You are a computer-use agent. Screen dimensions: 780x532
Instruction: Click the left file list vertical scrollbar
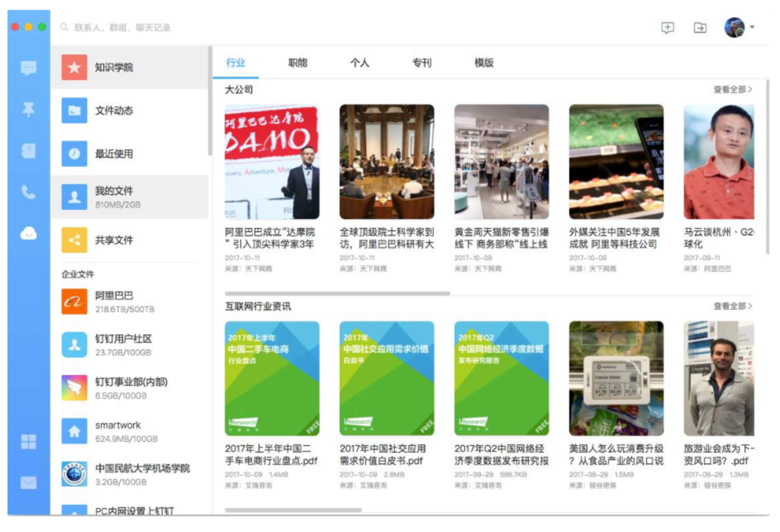pyautogui.click(x=210, y=101)
